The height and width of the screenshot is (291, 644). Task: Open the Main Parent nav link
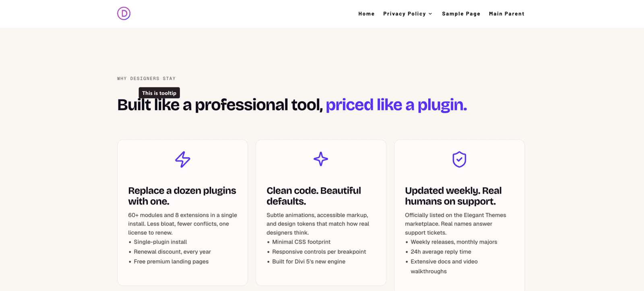click(x=507, y=14)
